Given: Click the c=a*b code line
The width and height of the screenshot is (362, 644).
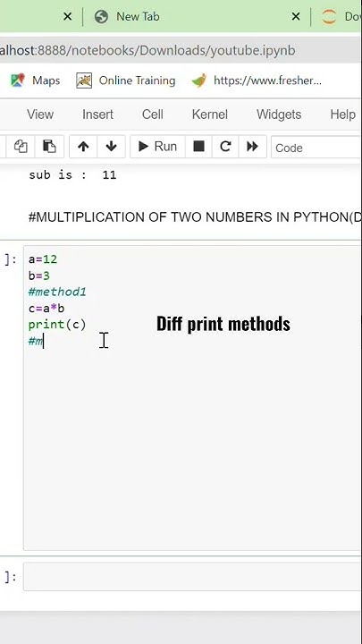Looking at the screenshot, I should 46,308.
